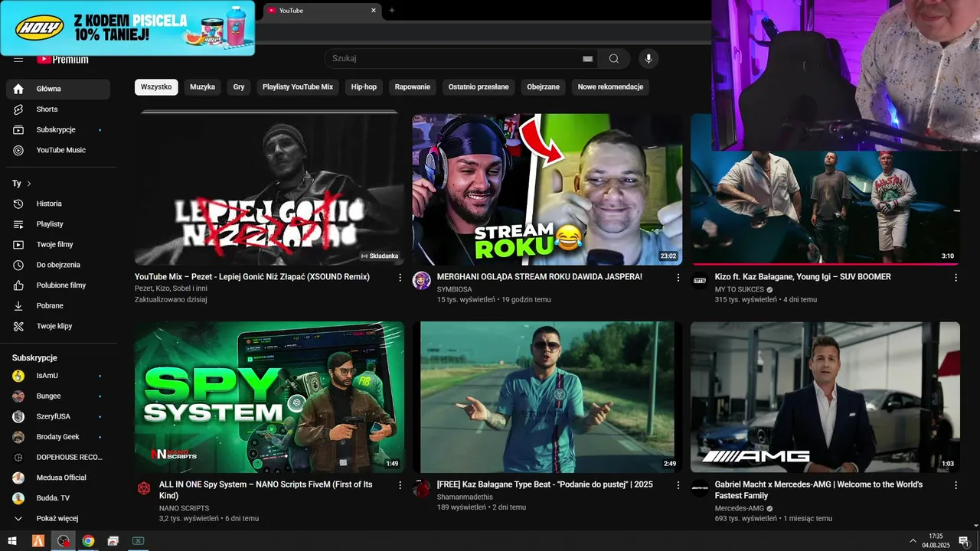Open the Kaz Bałagane Type Beat thumbnail

[x=547, y=397]
